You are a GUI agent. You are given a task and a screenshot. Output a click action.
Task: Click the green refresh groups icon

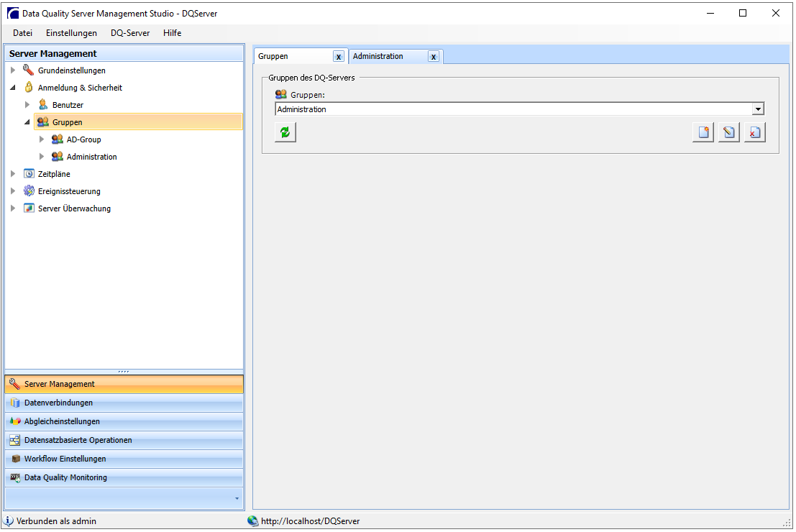click(x=285, y=132)
